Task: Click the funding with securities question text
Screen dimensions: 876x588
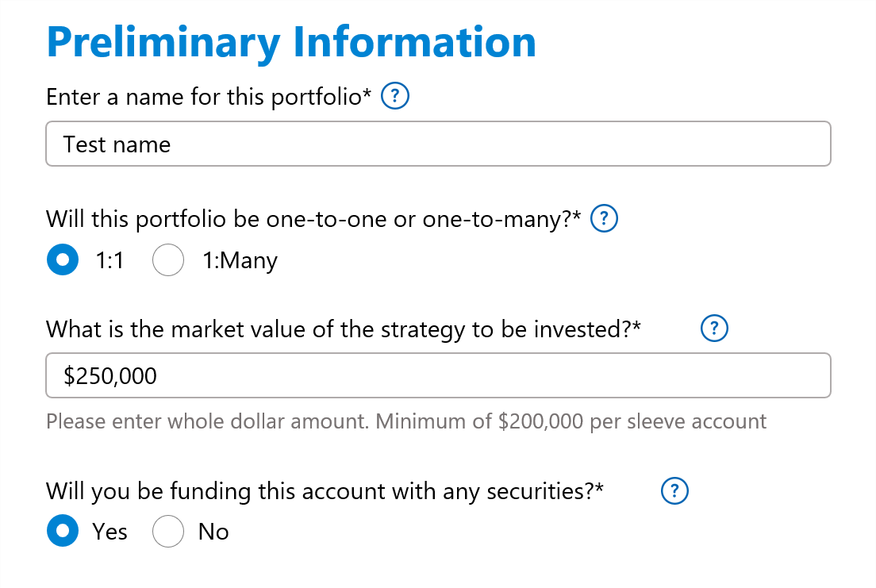Action: click(325, 491)
